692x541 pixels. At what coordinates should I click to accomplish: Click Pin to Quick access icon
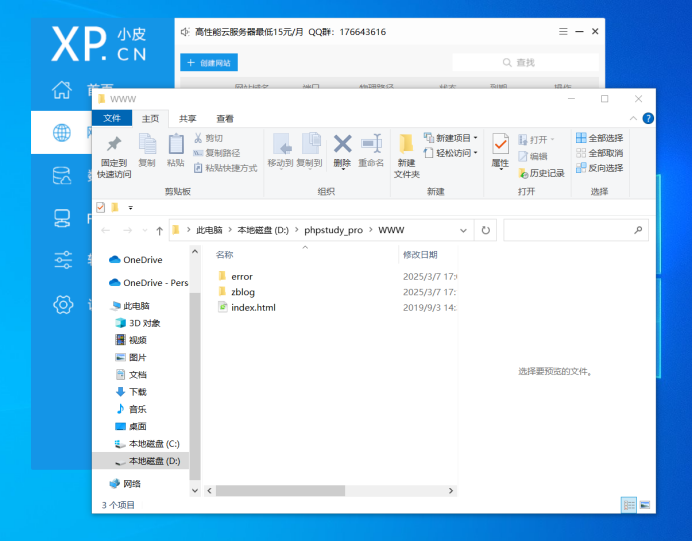(114, 144)
